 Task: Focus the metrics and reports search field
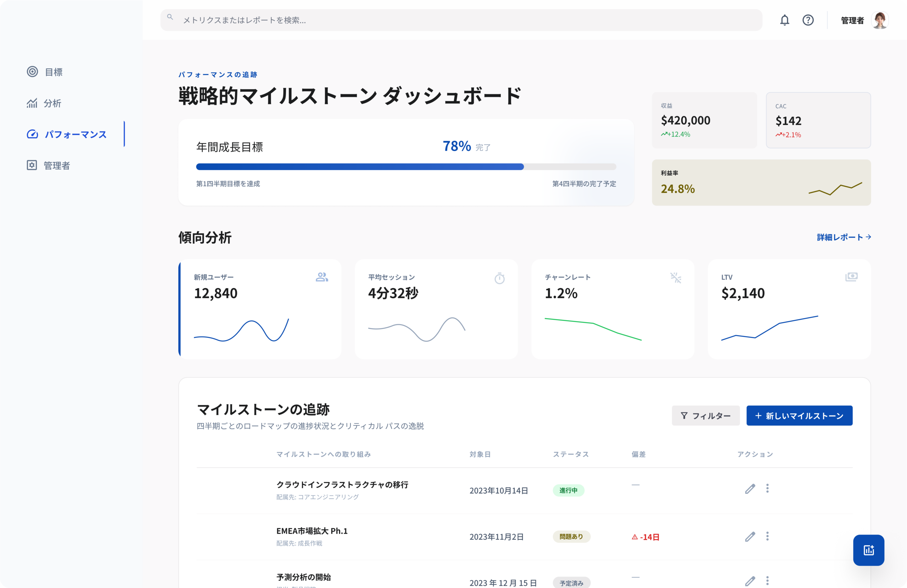(x=461, y=20)
